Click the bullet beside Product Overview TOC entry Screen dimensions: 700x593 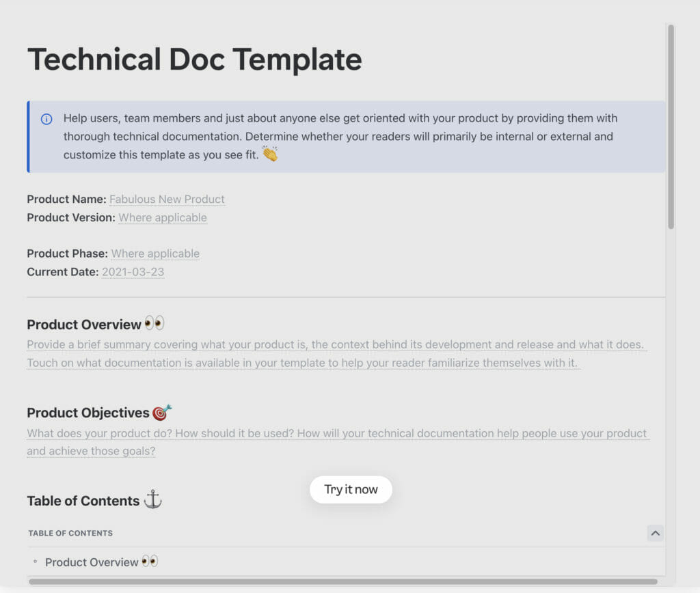[x=35, y=562]
